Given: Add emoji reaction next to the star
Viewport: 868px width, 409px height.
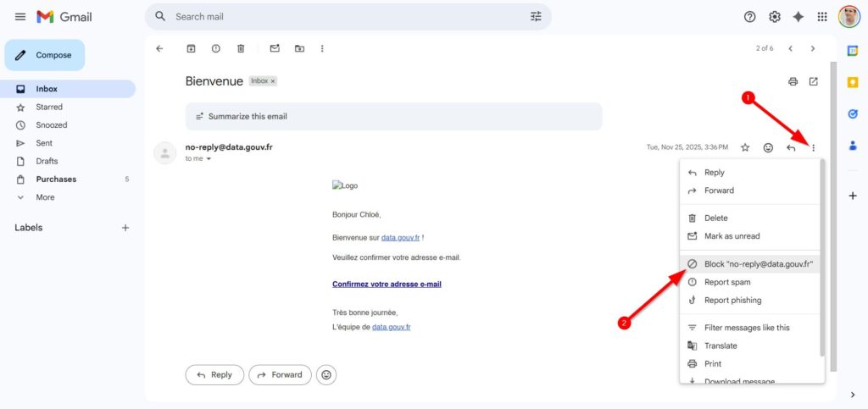Looking at the screenshot, I should [x=768, y=147].
